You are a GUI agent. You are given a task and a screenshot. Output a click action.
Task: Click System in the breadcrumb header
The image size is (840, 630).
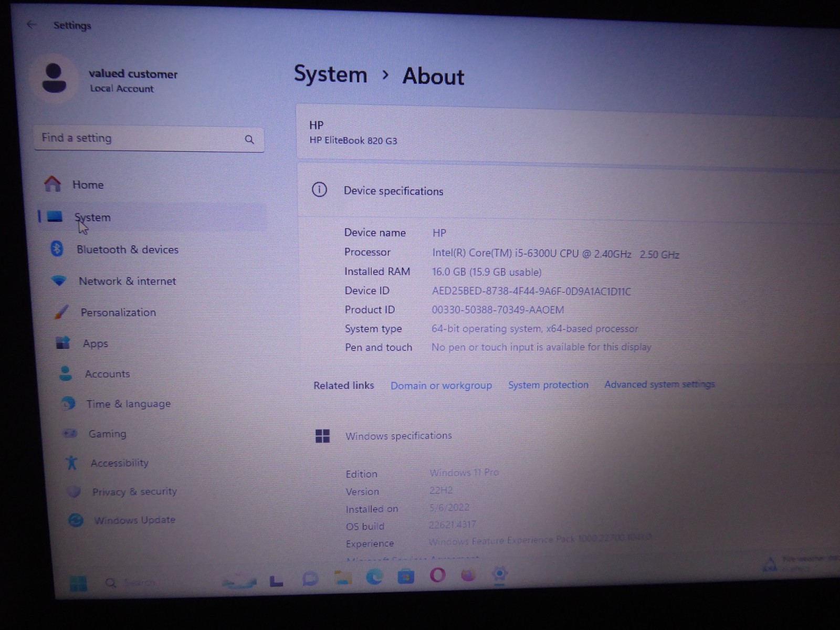(x=331, y=74)
